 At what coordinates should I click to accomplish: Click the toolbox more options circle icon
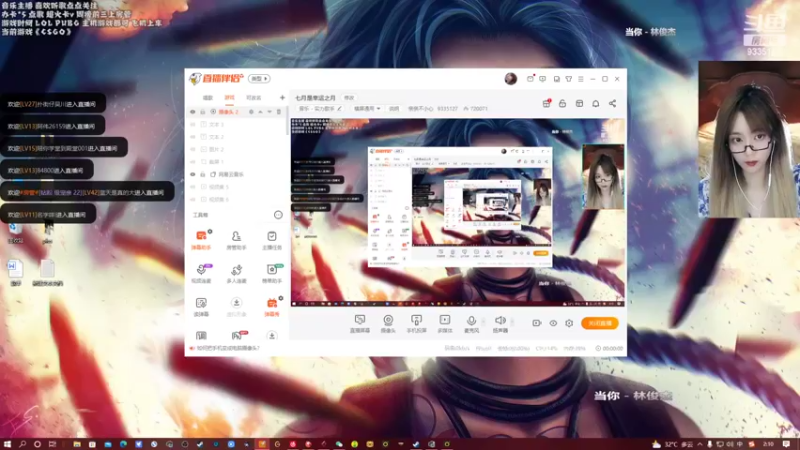[x=278, y=215]
